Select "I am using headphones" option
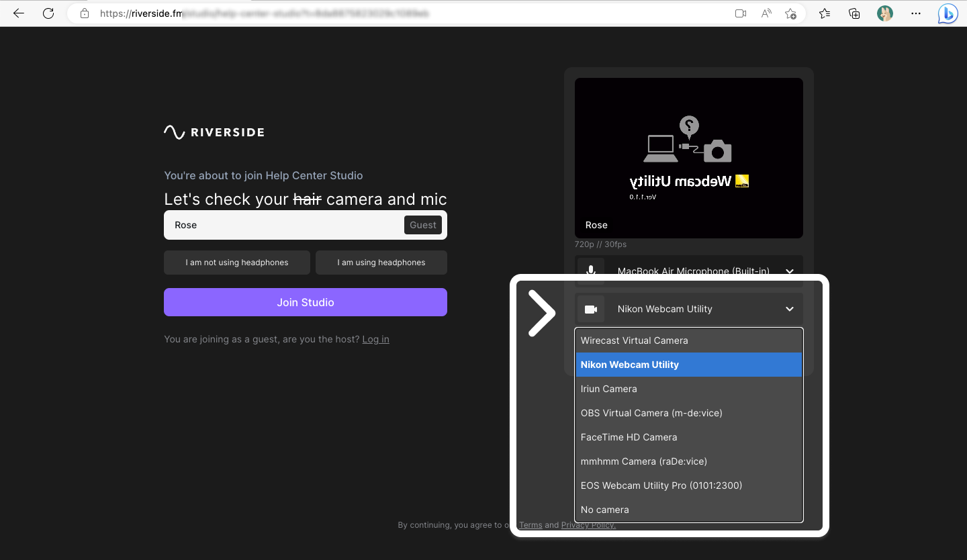Image resolution: width=967 pixels, height=560 pixels. point(381,263)
